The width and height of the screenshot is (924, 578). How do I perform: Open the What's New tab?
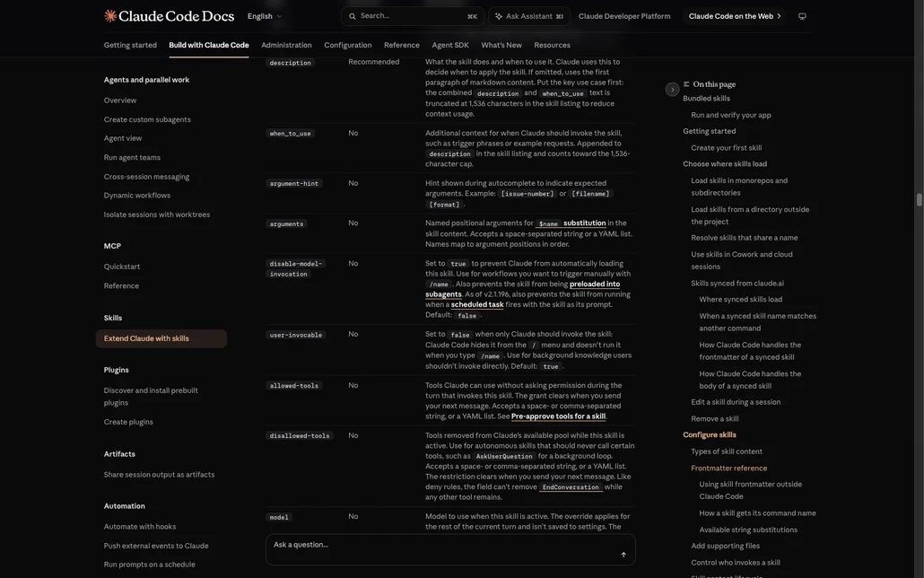click(501, 45)
